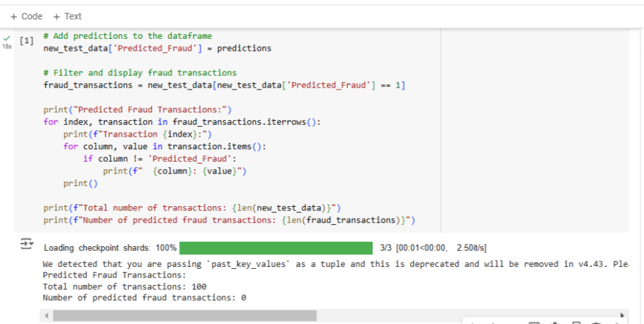Image resolution: width=644 pixels, height=324 pixels.
Task: Click code line printing len(fraud_transactions)
Action: (229, 221)
